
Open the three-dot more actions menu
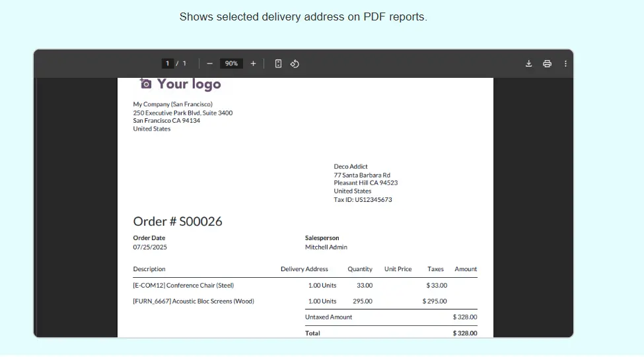pyautogui.click(x=565, y=63)
